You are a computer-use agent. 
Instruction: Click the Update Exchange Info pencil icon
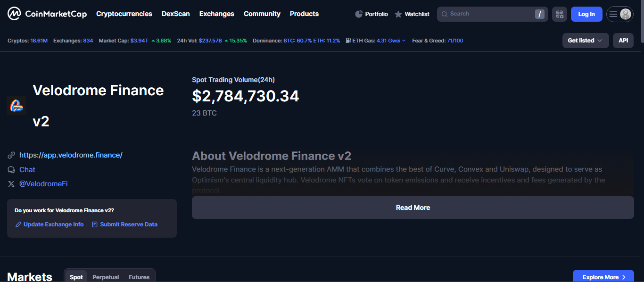18,224
